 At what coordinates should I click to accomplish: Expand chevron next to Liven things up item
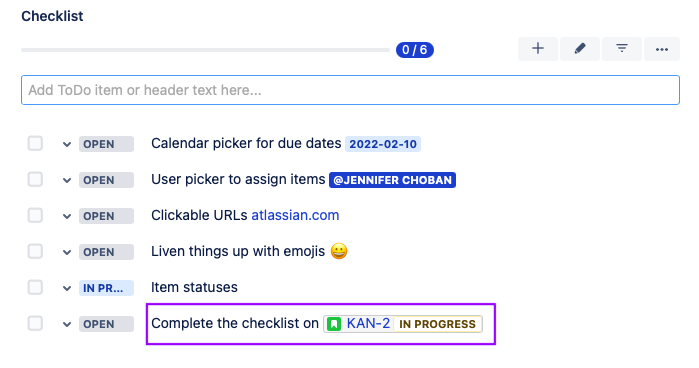[67, 252]
